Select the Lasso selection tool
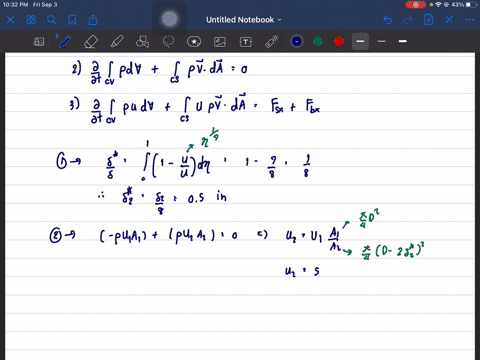 point(168,42)
